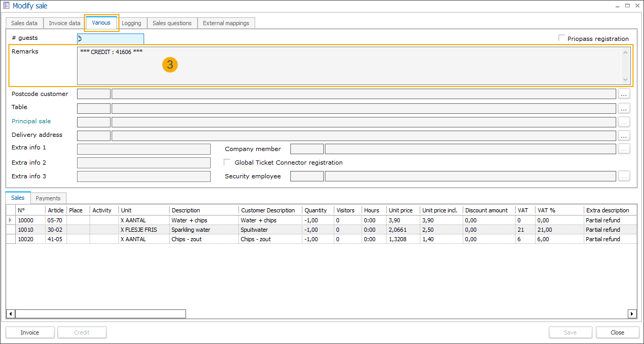
Task: Click the Modify sale window icon
Action: (x=6, y=5)
